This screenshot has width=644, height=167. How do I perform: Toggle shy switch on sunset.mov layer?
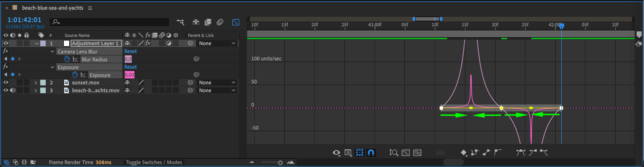(127, 83)
